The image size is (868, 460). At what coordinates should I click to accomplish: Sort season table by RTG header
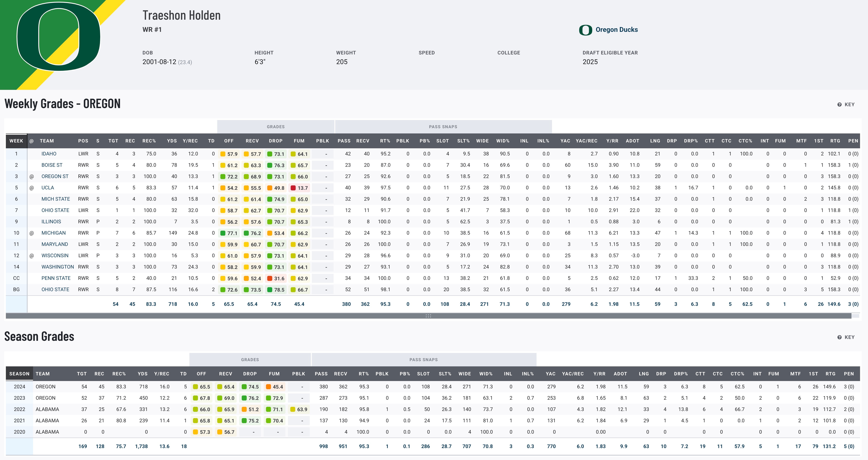[x=830, y=374]
